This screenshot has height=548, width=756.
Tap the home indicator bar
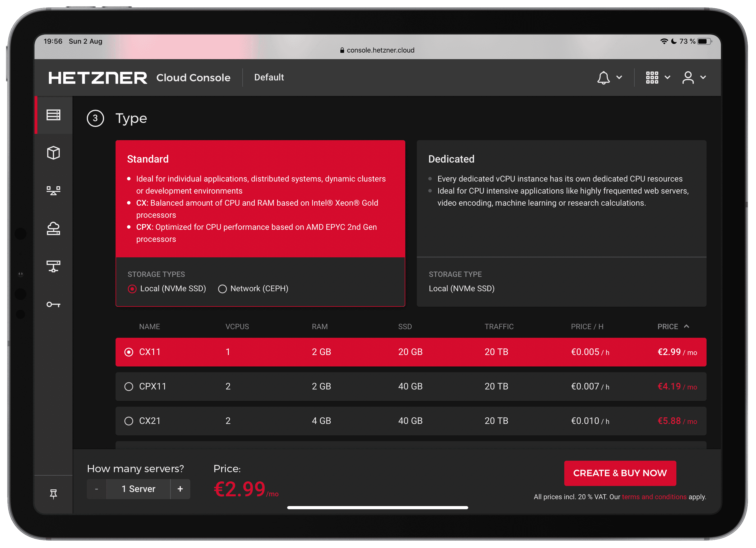378,508
